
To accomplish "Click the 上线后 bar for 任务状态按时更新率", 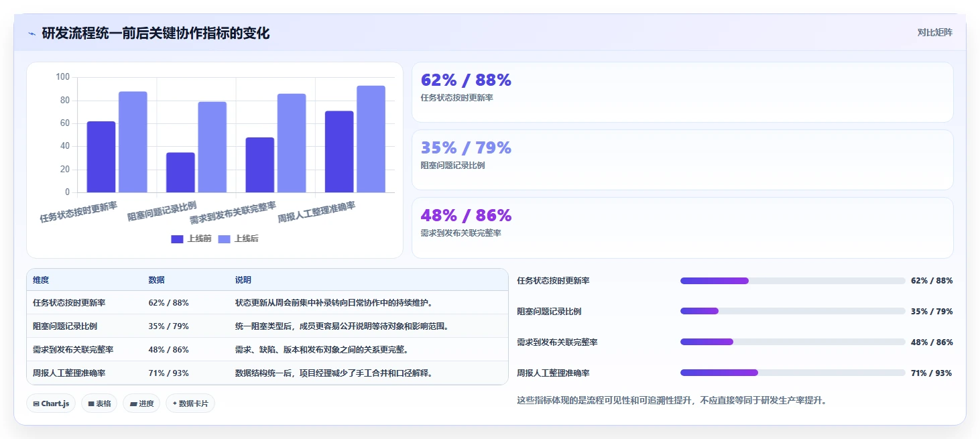I will [x=133, y=142].
